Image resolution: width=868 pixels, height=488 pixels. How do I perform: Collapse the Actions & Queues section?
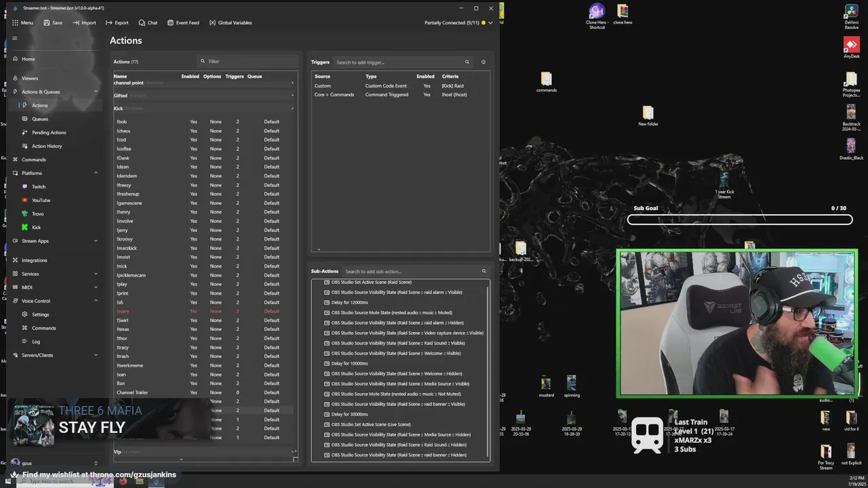(x=96, y=91)
